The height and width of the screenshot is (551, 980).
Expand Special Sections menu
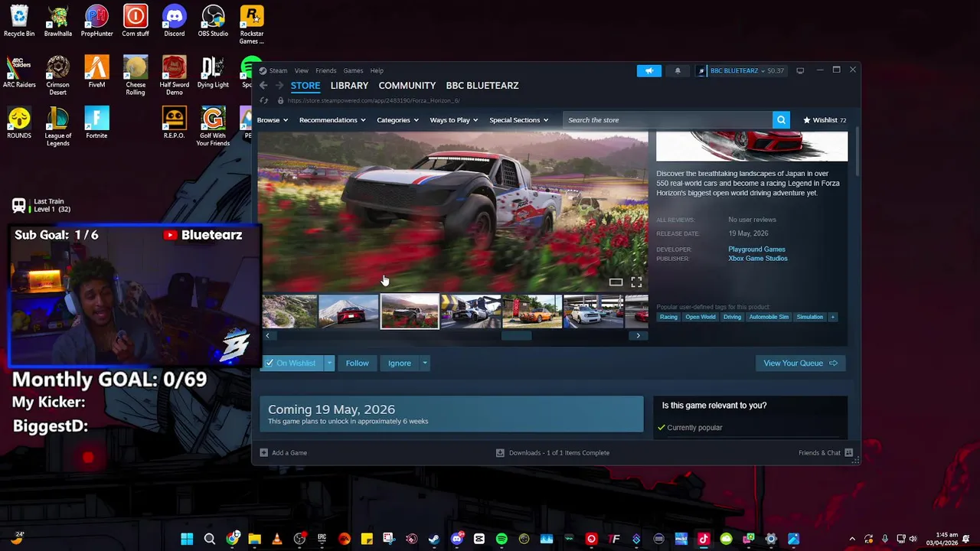click(x=518, y=120)
